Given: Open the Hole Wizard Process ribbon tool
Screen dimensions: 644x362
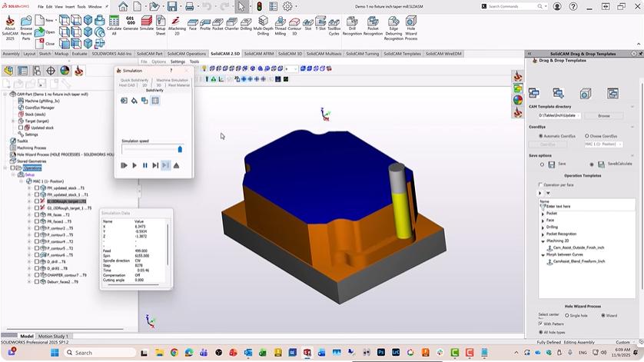Looking at the screenshot, I should 411,28.
